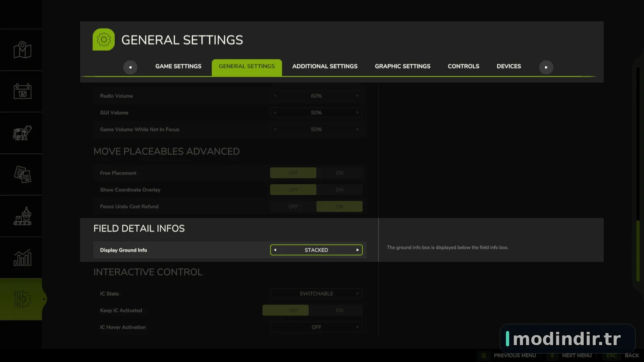Set Fence Undo Cost Refund to OFF
Viewport: 644px width, 362px height.
(293, 206)
